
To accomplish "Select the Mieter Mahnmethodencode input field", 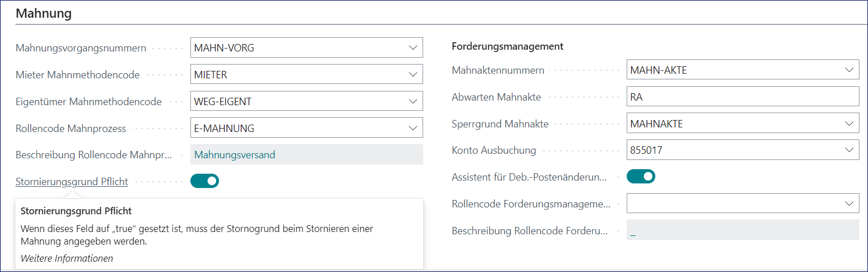I will pos(297,74).
